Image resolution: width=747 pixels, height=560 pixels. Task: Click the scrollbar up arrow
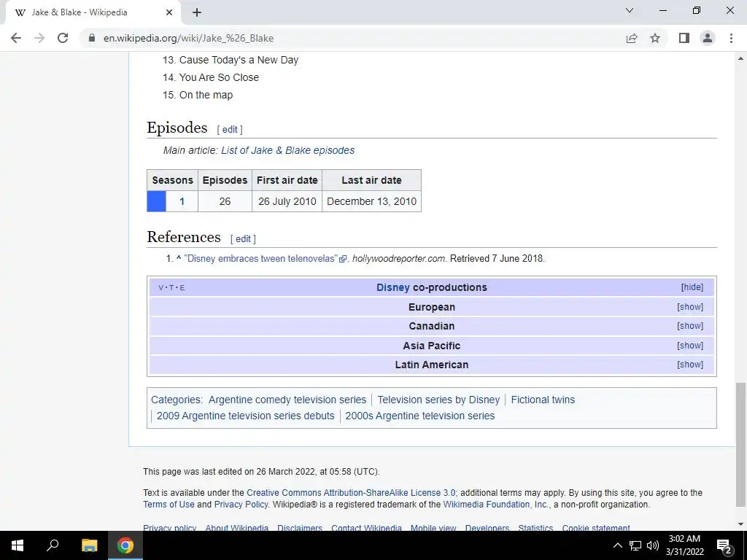(740, 58)
